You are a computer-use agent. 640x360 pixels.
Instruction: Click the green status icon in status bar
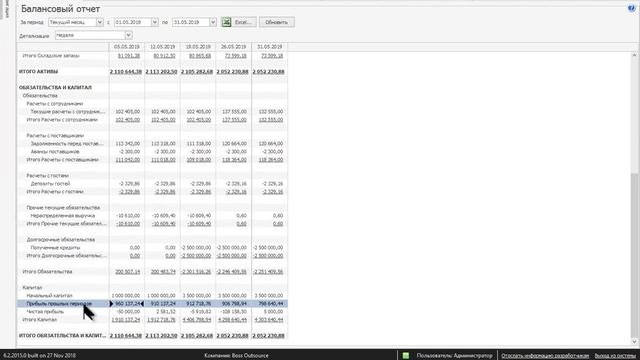coord(405,356)
